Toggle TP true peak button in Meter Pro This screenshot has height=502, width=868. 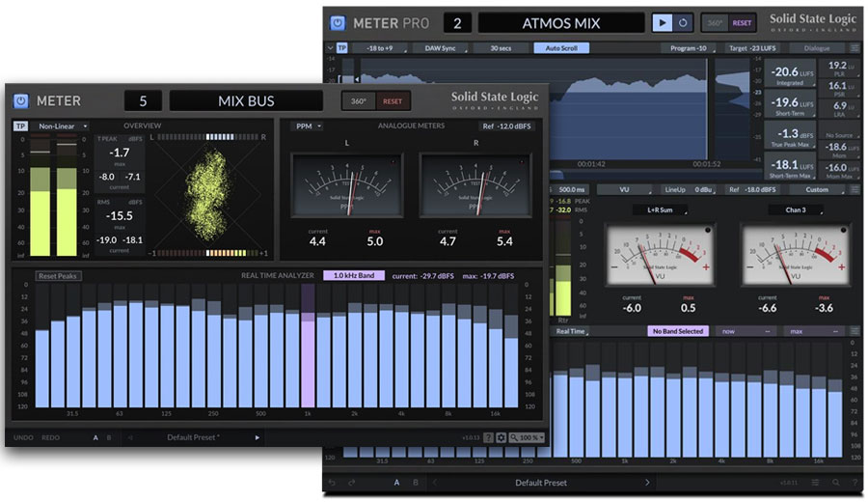(341, 48)
